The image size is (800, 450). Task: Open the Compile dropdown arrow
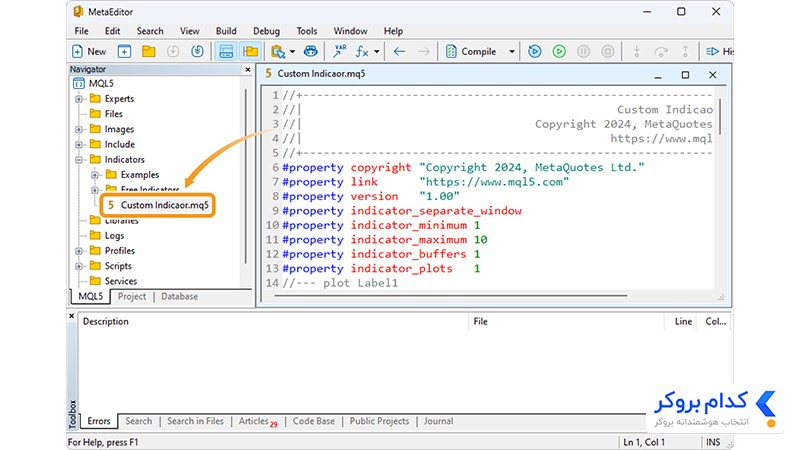[512, 52]
